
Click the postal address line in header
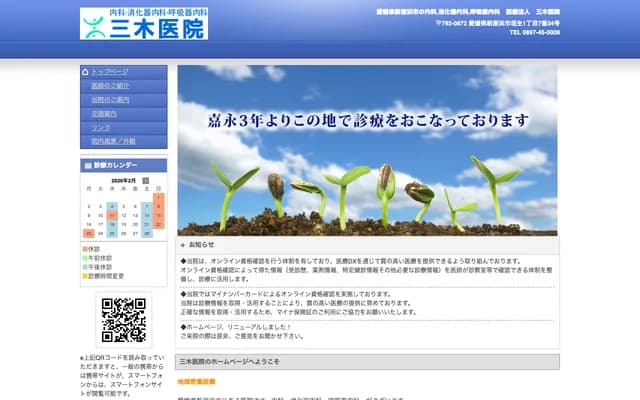coord(498,23)
